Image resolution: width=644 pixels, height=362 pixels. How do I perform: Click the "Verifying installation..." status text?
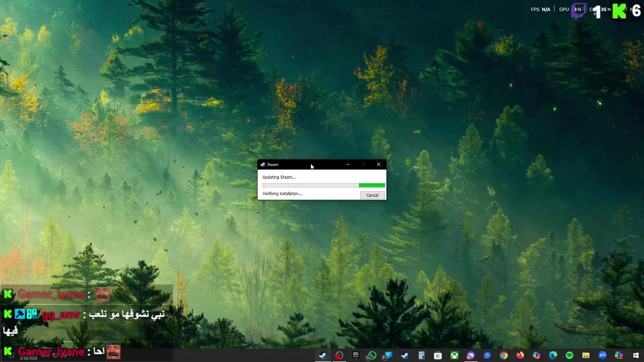[282, 194]
